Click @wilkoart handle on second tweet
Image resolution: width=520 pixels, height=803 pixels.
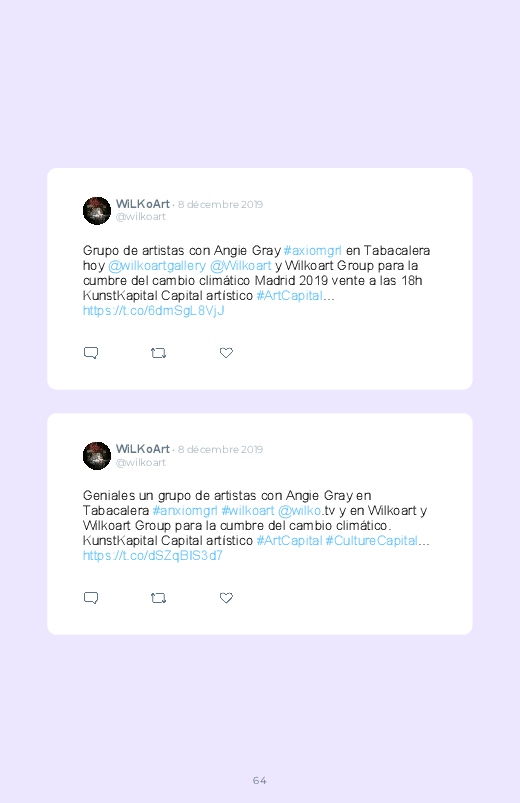click(140, 462)
